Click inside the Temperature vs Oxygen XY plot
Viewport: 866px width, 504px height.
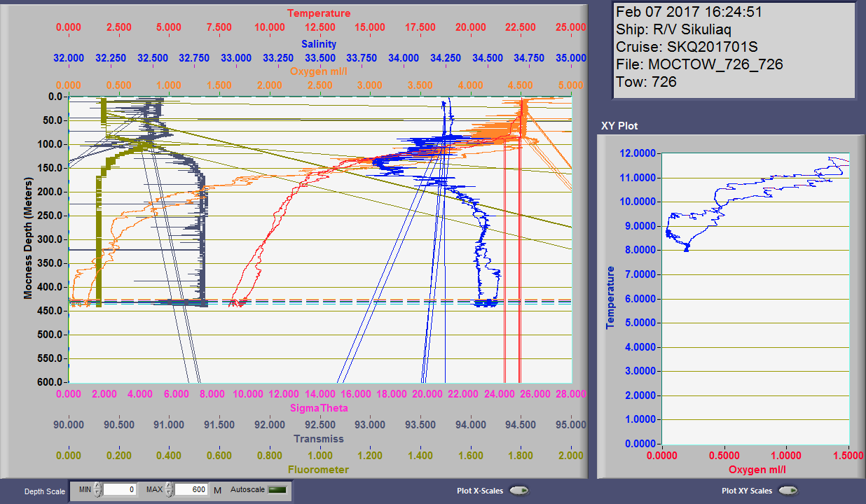pyautogui.click(x=755, y=298)
